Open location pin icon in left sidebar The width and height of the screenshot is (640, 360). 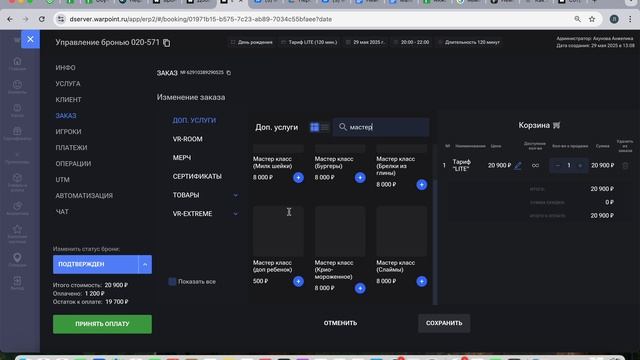[17, 258]
